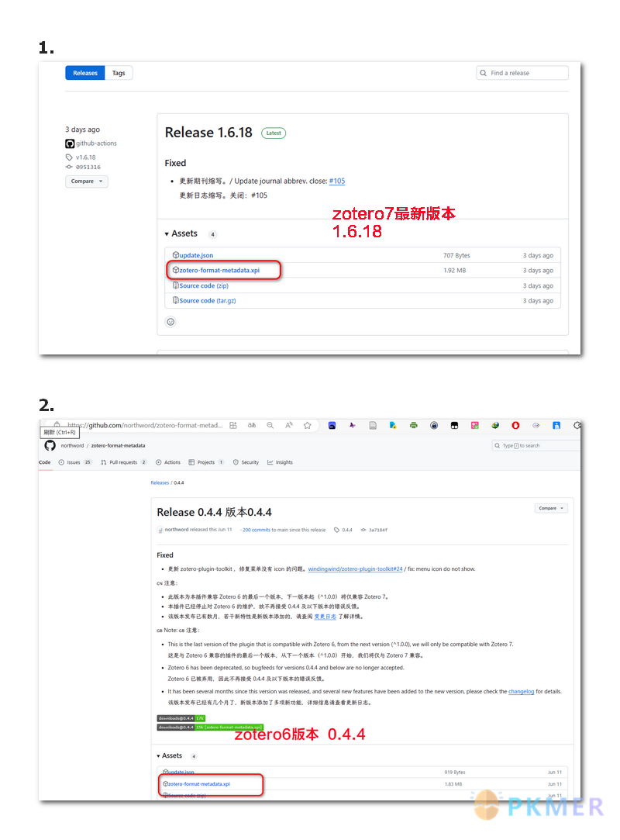Click the read aloud icon in address bar
Viewport: 620px width, 840px height.
pos(289,425)
